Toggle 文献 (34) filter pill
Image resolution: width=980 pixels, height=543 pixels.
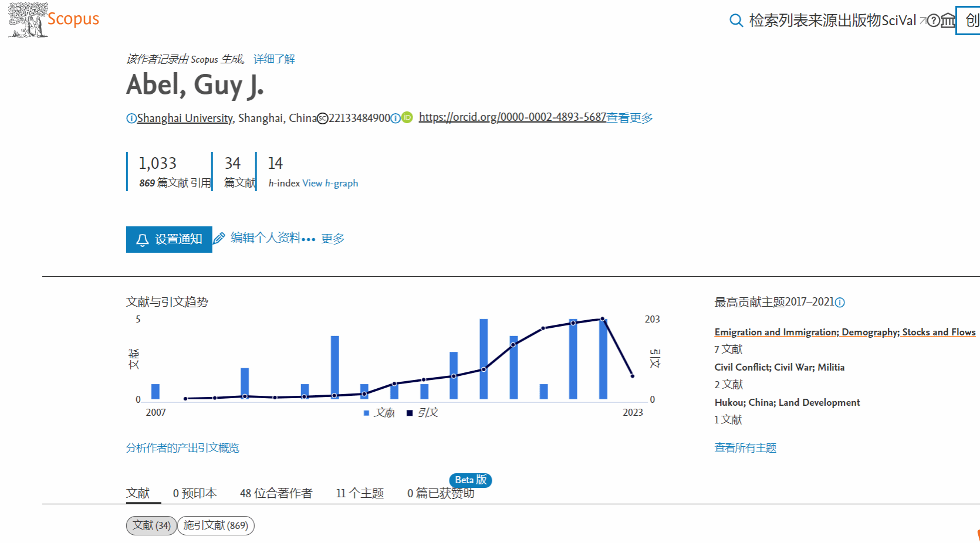[x=150, y=525]
